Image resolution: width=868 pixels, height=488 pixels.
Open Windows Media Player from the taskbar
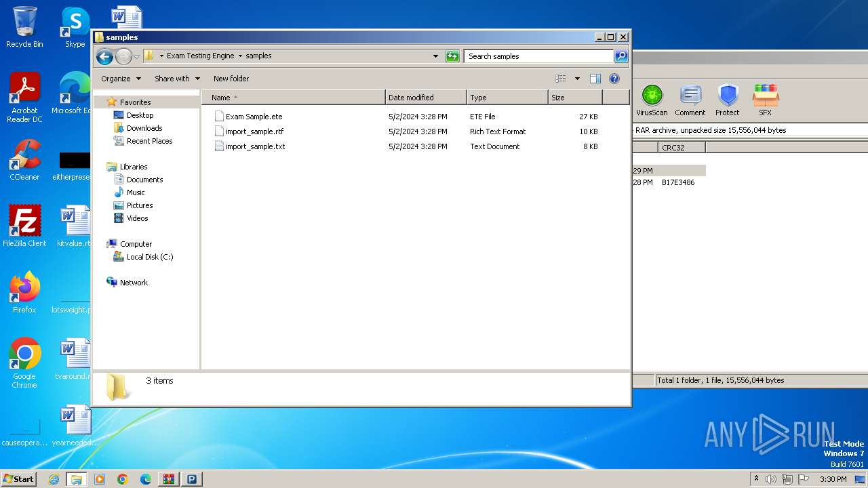[100, 479]
